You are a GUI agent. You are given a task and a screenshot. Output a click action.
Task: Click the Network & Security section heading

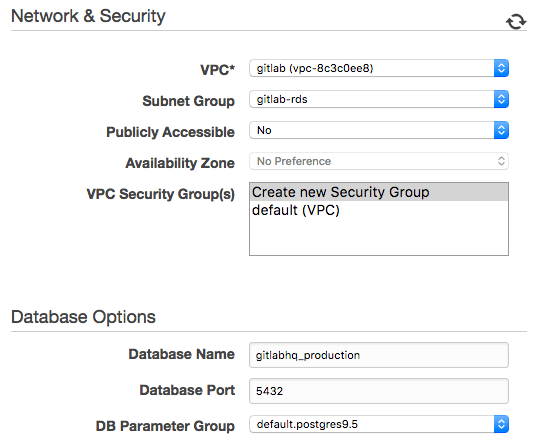click(x=88, y=16)
